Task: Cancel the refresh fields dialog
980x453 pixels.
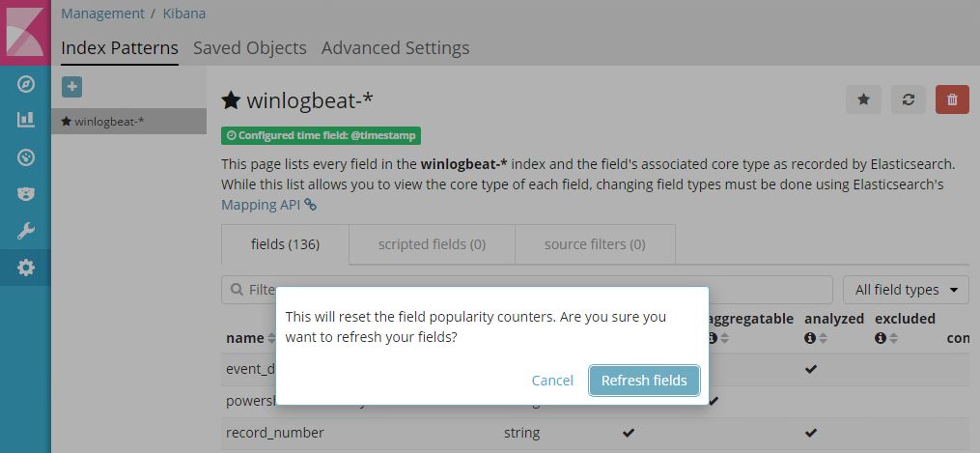Action: 552,381
